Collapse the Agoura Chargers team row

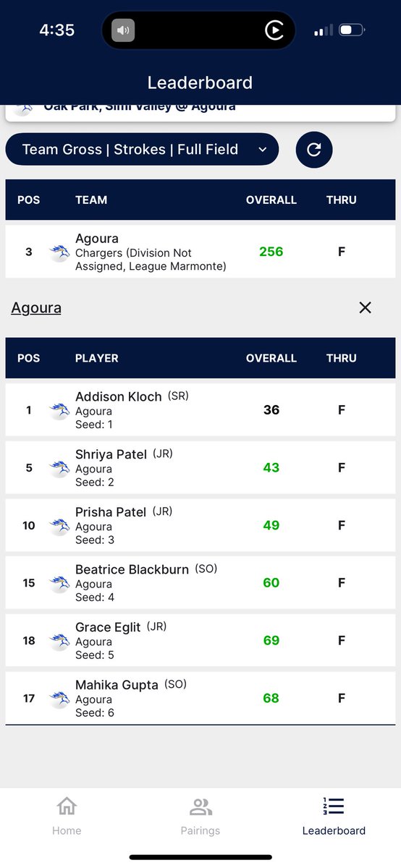[200, 252]
